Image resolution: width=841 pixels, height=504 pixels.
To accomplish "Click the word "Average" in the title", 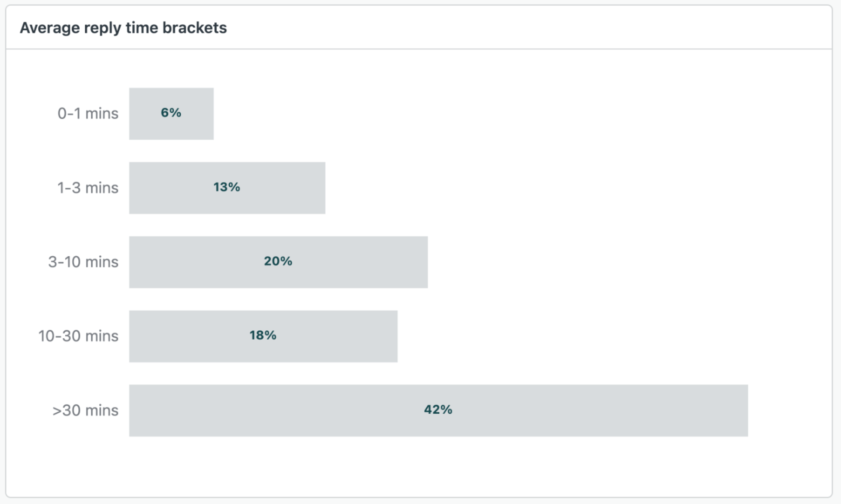I will pos(50,28).
